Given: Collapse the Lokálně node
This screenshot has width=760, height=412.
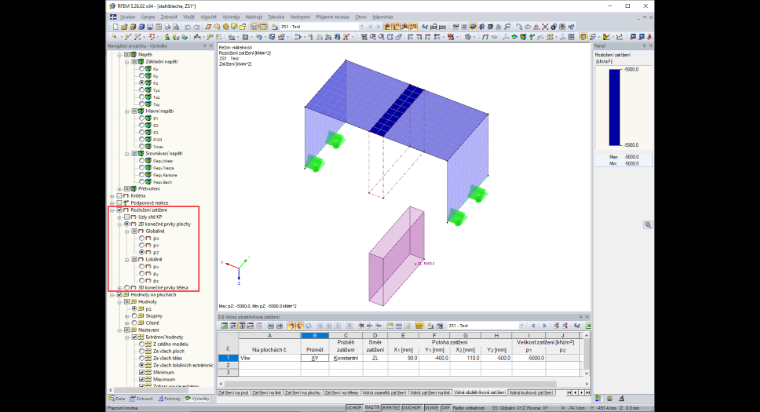Looking at the screenshot, I should [127, 259].
